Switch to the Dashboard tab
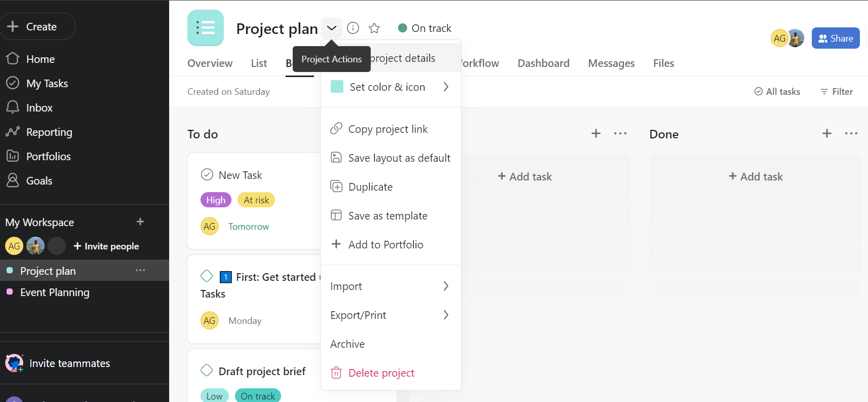 pos(543,63)
